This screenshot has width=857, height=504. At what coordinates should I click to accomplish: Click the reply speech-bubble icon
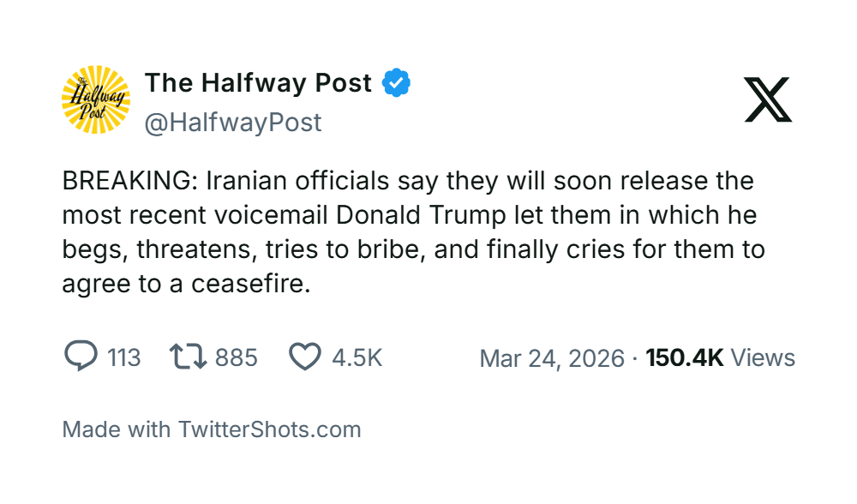coord(81,357)
